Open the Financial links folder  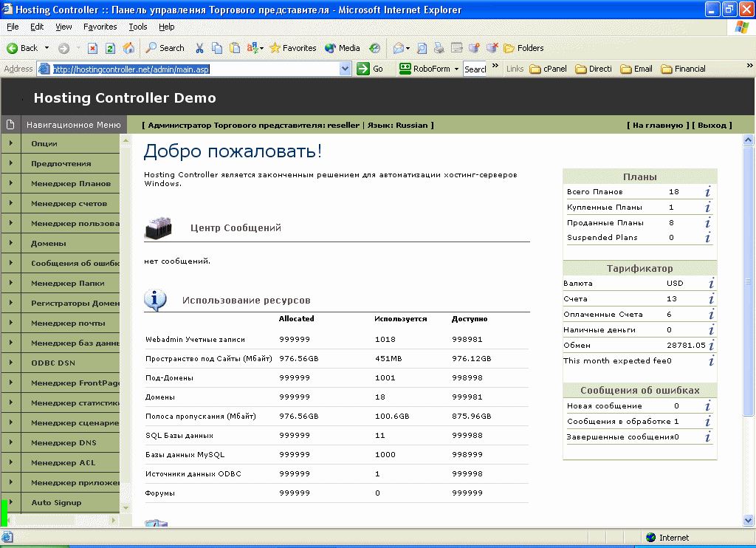point(683,69)
